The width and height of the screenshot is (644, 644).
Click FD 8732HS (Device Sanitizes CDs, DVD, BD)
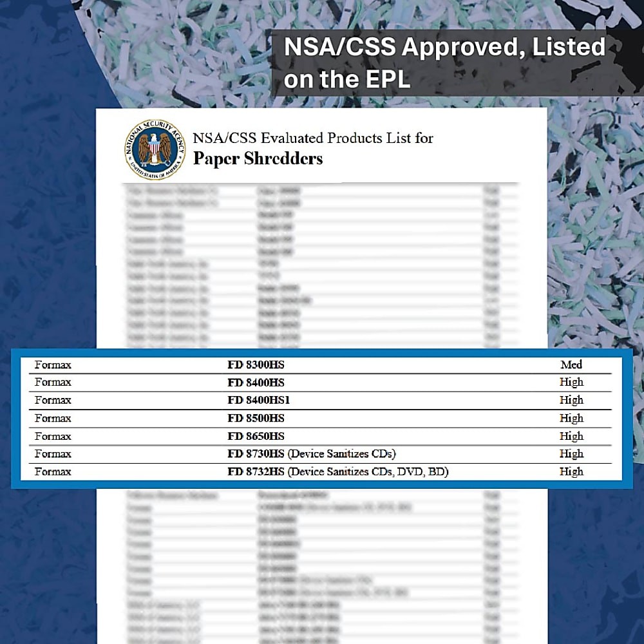click(x=338, y=471)
